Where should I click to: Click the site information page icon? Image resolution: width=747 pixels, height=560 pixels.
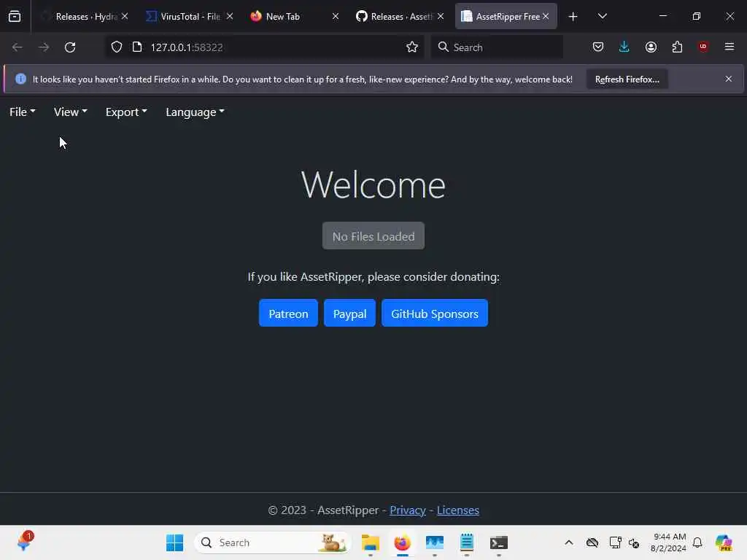[x=137, y=47]
